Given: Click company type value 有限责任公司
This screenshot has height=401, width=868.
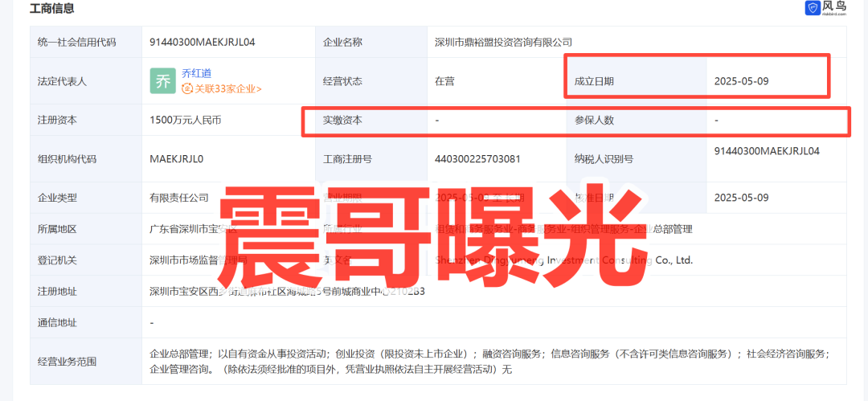Looking at the screenshot, I should tap(179, 198).
